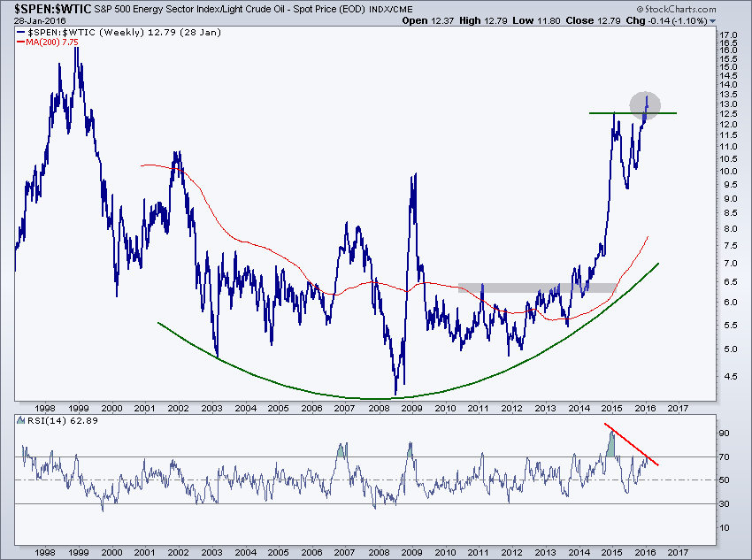Viewport: 752px width, 560px height.
Task: Select the 28-Jan-2016 date text
Action: [x=40, y=20]
